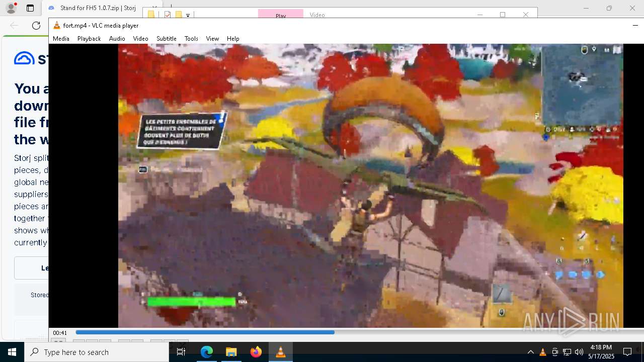This screenshot has height=362, width=644.
Task: Click New folder icon in Explorer quick access
Action: pos(178,15)
